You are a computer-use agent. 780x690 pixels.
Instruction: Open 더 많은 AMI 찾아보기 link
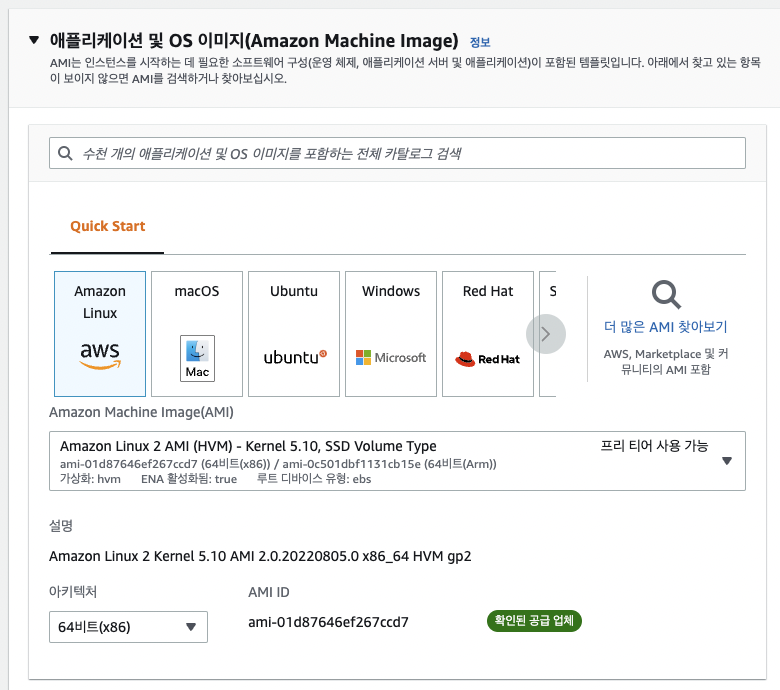(x=666, y=327)
